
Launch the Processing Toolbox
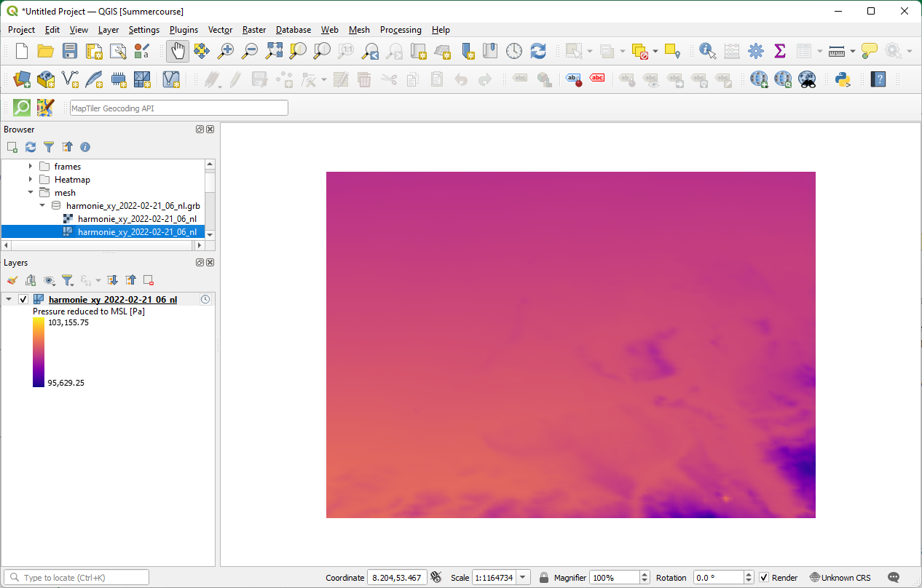tap(756, 51)
